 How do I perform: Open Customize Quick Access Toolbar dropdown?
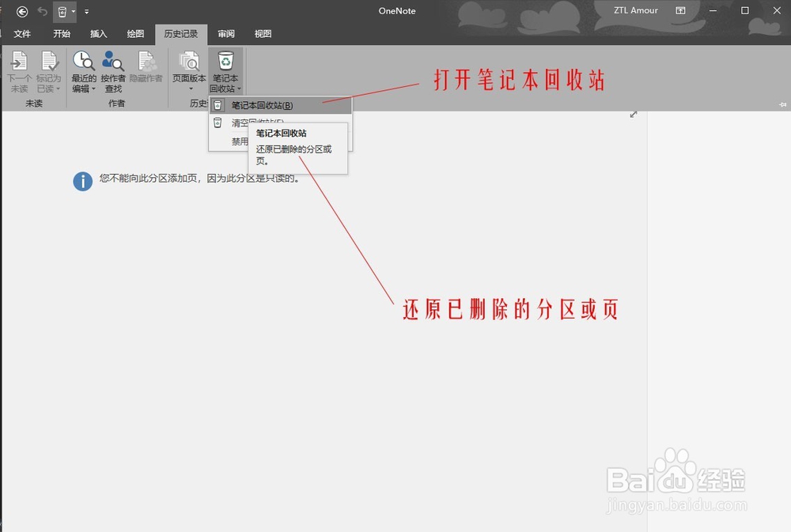(87, 11)
